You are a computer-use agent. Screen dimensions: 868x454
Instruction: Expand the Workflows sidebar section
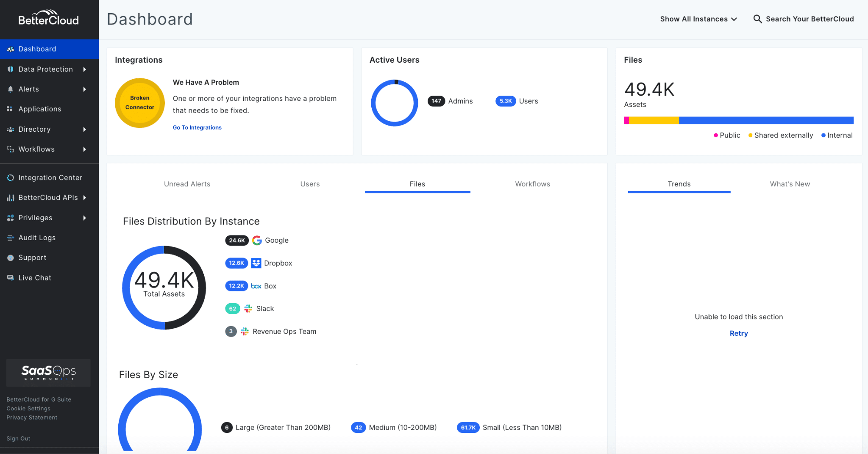pos(36,149)
